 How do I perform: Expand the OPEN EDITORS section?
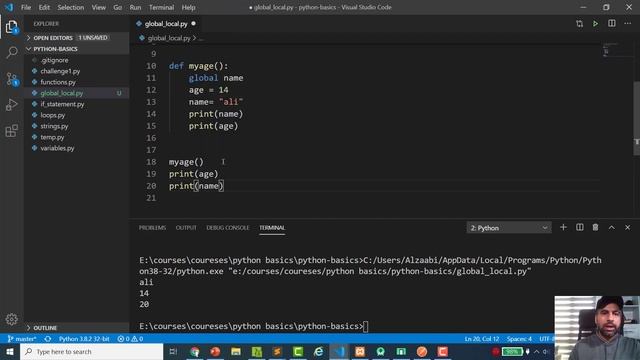click(x=77, y=38)
